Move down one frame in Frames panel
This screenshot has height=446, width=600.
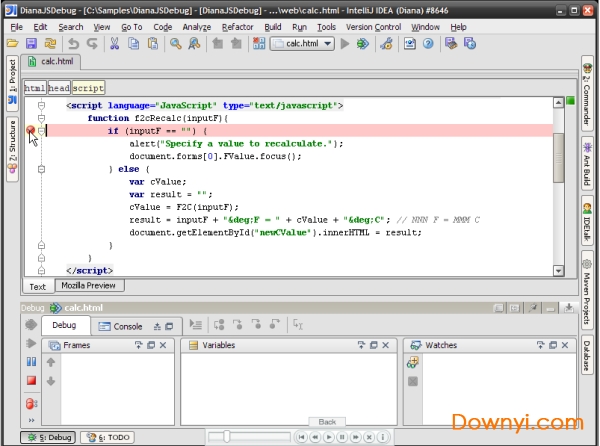(x=51, y=381)
